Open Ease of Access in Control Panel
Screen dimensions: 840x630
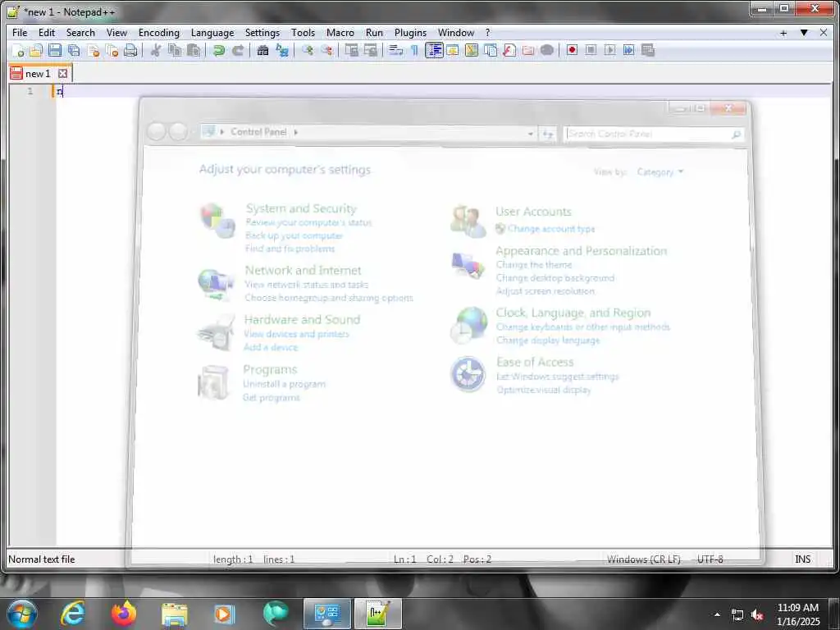535,362
